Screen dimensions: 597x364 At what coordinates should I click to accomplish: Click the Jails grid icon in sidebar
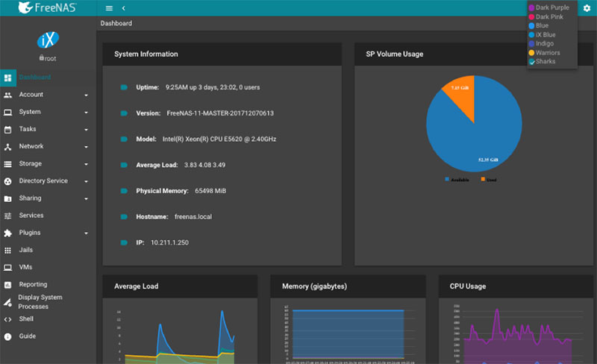7,251
